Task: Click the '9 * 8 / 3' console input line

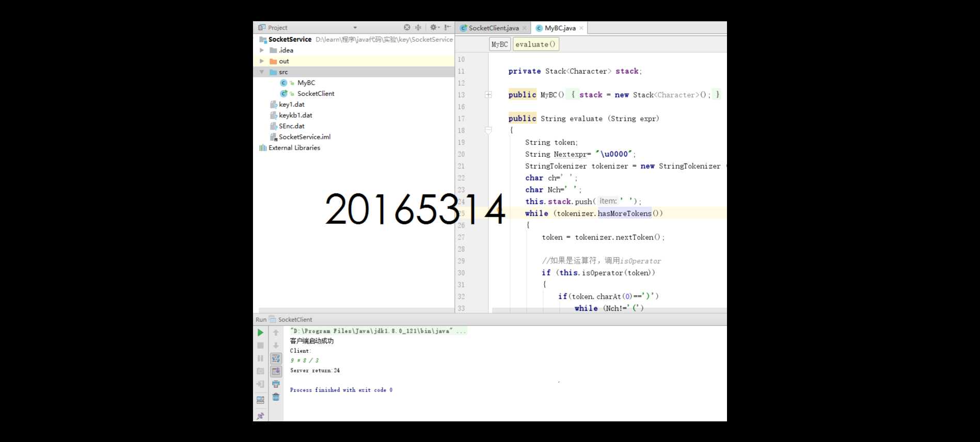Action: 305,361
